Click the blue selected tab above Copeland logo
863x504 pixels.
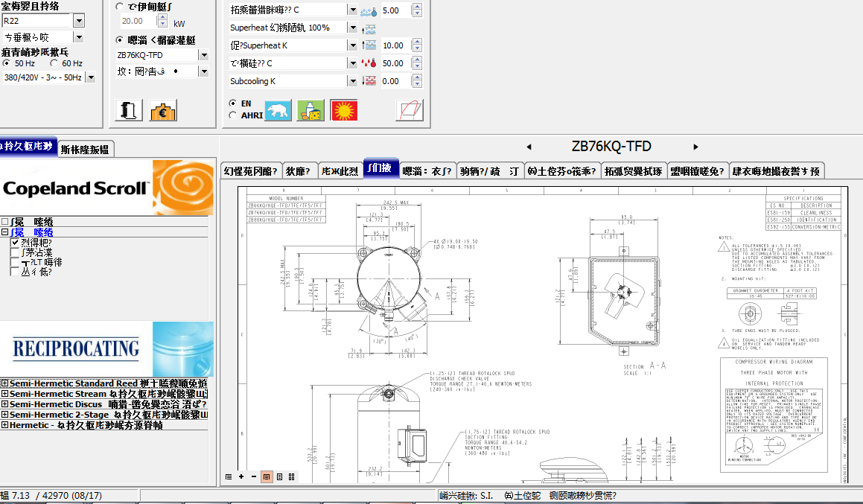28,147
